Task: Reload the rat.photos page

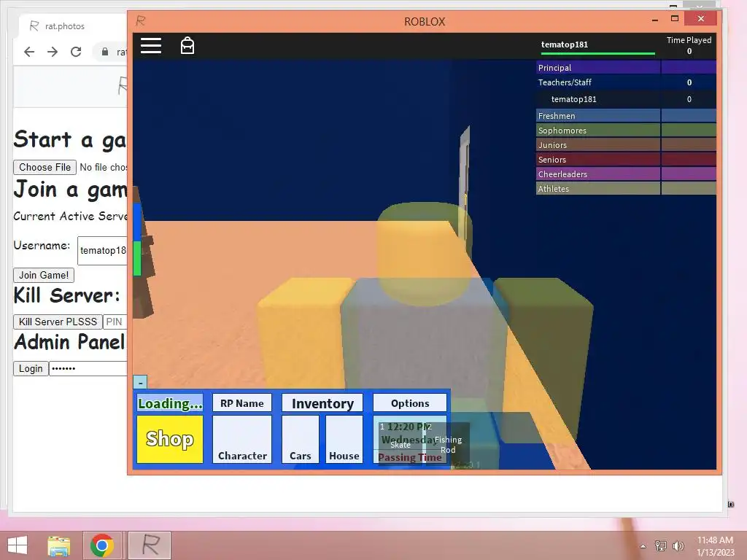Action: pyautogui.click(x=76, y=52)
